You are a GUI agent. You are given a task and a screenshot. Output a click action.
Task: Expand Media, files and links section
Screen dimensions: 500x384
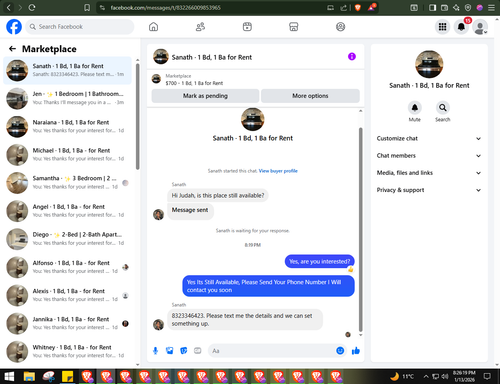[x=429, y=173]
